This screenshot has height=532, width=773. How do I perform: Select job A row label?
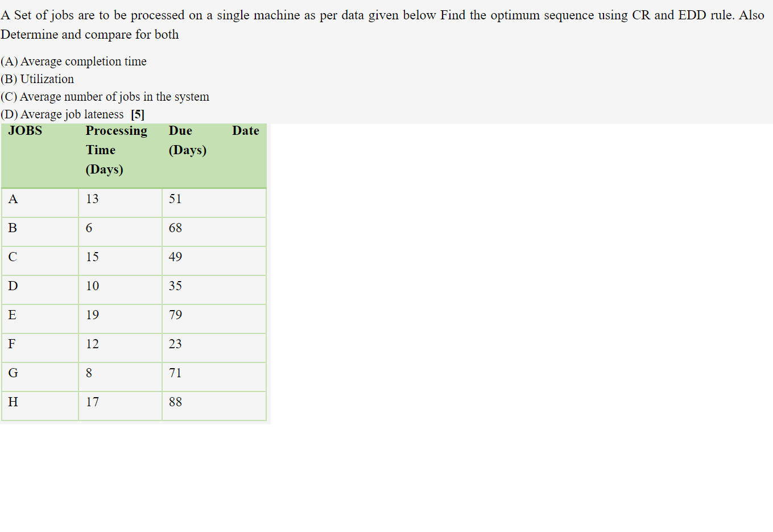coord(13,199)
